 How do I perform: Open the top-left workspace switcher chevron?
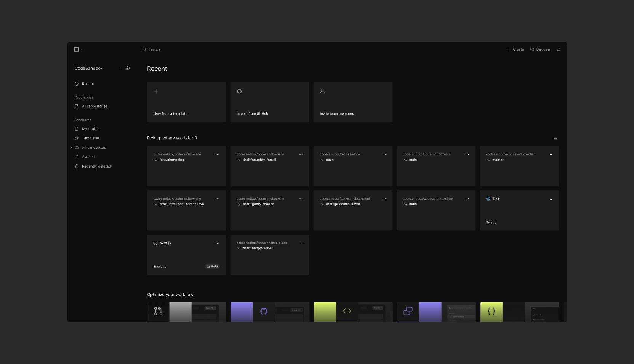point(81,49)
